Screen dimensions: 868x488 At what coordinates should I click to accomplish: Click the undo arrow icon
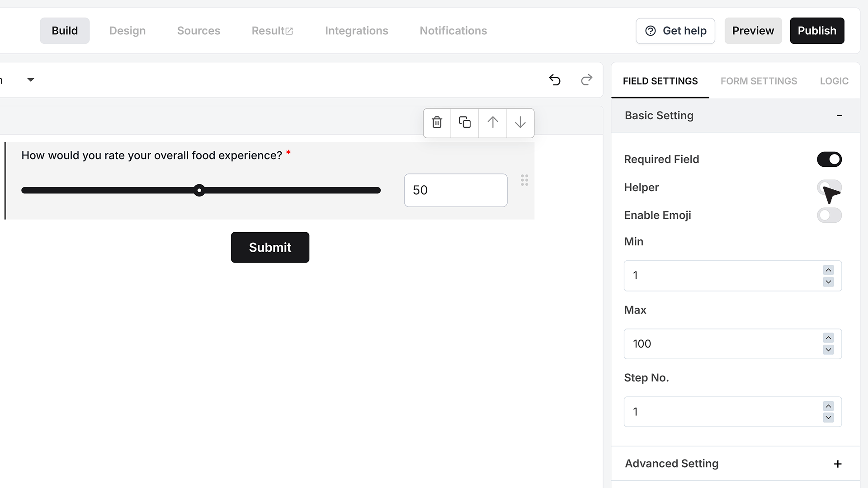[555, 80]
